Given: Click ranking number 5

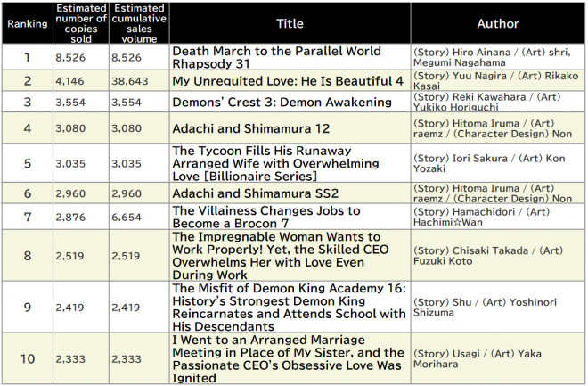Looking at the screenshot, I should coord(28,163).
